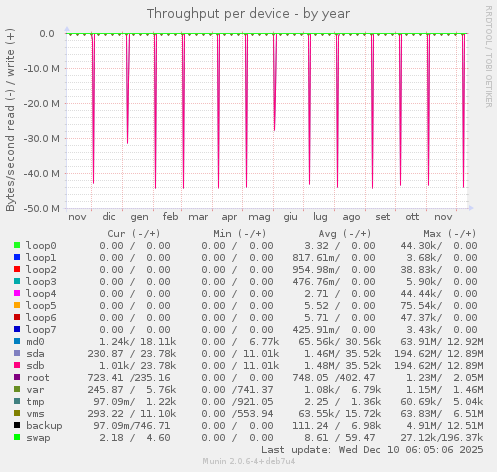The image size is (497, 472).
Task: Select the 'loop6' legend label
Action: pyautogui.click(x=41, y=318)
